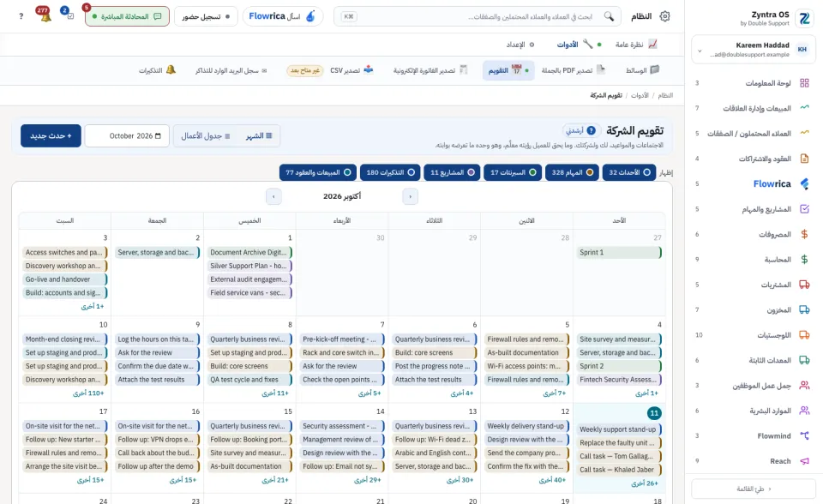823x504 pixels.
Task: Click the notifications bell with 277 badge
Action: click(45, 15)
